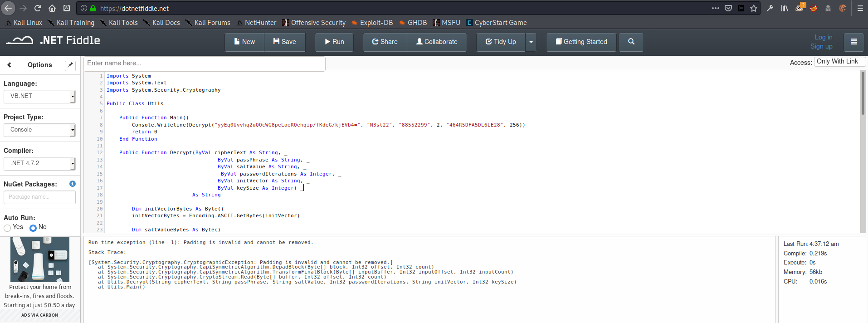Select No for Auto Run
This screenshot has width=868, height=323.
33,228
